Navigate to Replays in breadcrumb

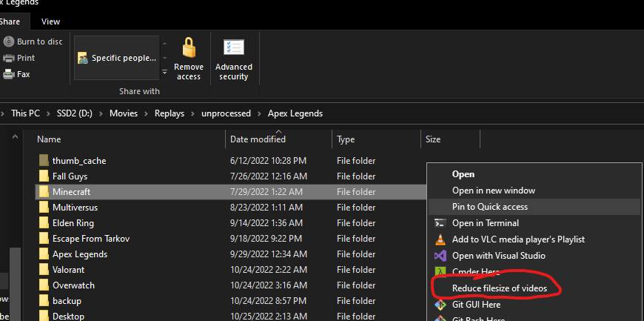pyautogui.click(x=170, y=113)
